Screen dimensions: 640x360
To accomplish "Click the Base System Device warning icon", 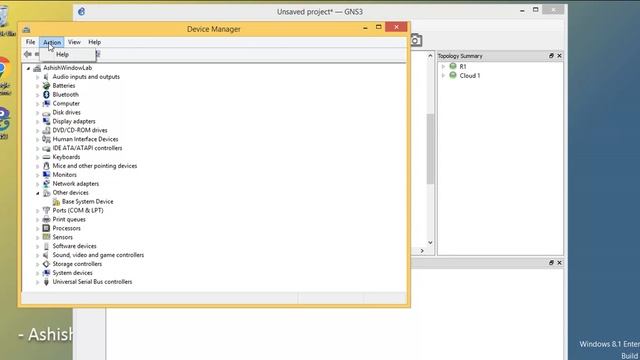I will [x=56, y=202].
